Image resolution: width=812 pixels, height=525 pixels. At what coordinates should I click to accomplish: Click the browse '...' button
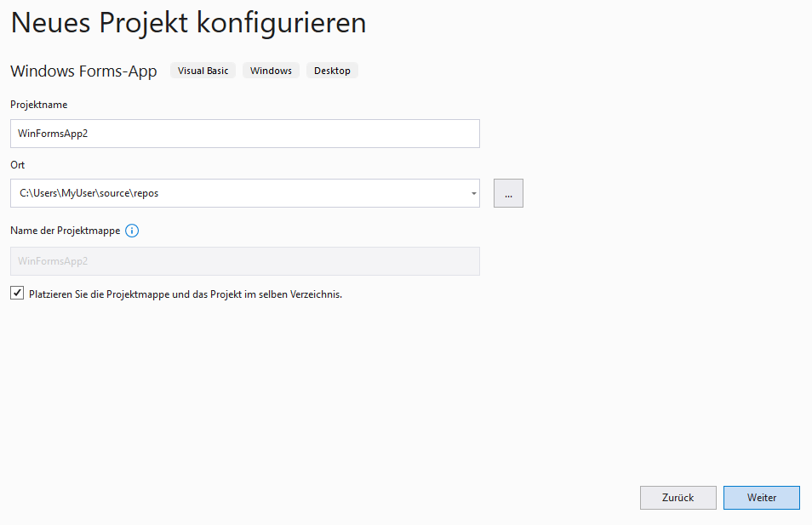[x=508, y=193]
